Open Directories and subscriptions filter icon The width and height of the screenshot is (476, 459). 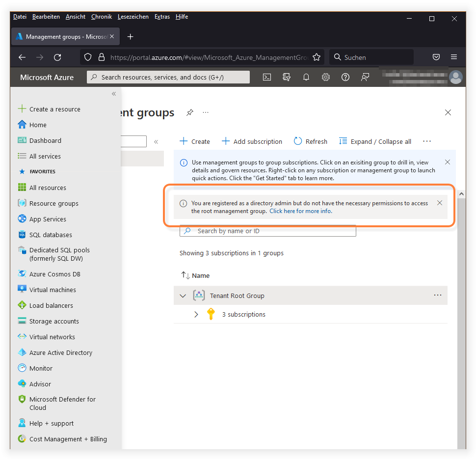click(286, 77)
